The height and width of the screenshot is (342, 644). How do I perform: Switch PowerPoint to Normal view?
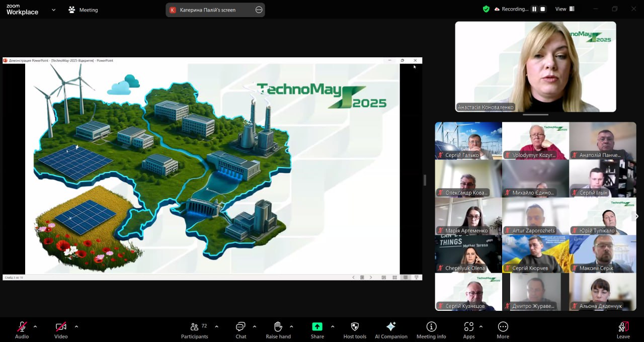384,277
